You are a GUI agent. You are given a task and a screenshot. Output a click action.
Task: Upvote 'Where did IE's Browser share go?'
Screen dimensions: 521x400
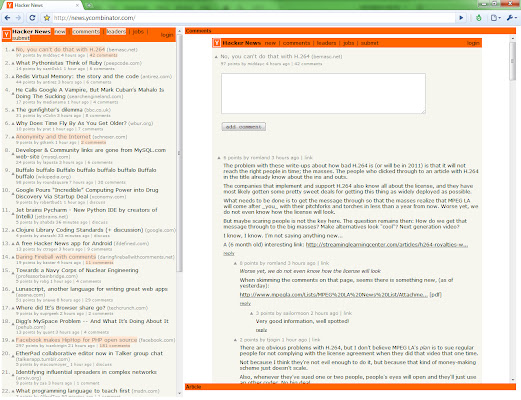[x=13, y=308]
